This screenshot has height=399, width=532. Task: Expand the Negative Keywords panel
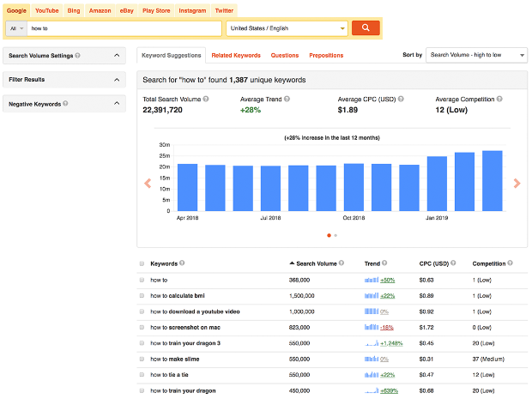point(64,104)
